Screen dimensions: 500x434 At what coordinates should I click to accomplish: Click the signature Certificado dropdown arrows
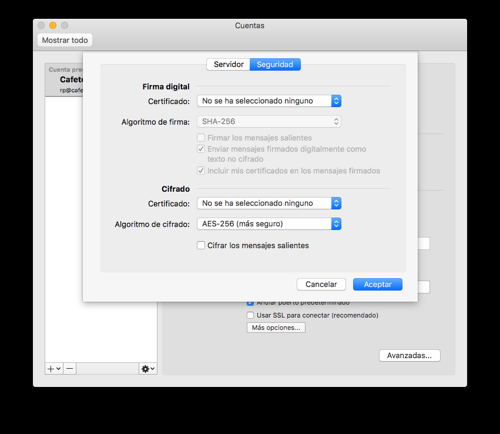coord(336,101)
